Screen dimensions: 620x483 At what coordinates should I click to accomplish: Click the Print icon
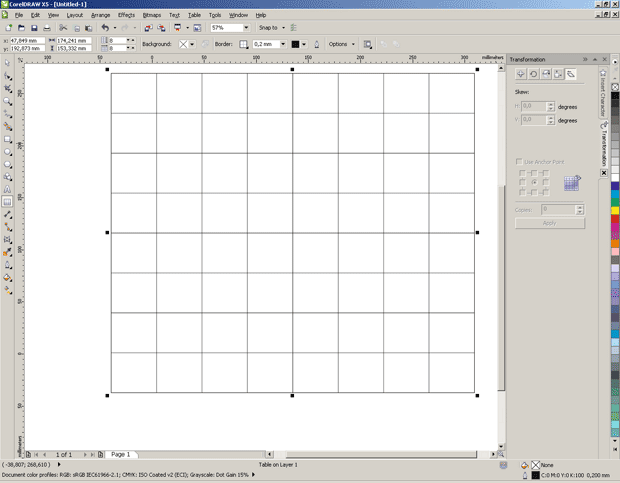pos(47,28)
